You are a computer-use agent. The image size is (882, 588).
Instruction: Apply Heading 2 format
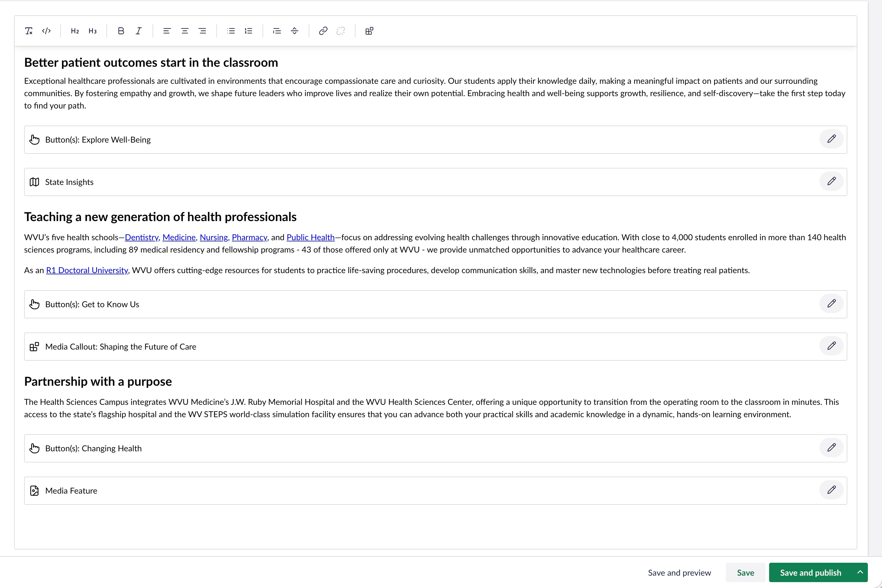coord(75,31)
